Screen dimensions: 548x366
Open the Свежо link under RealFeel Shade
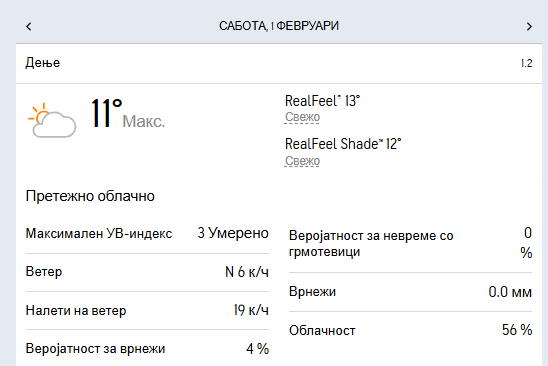(x=302, y=161)
